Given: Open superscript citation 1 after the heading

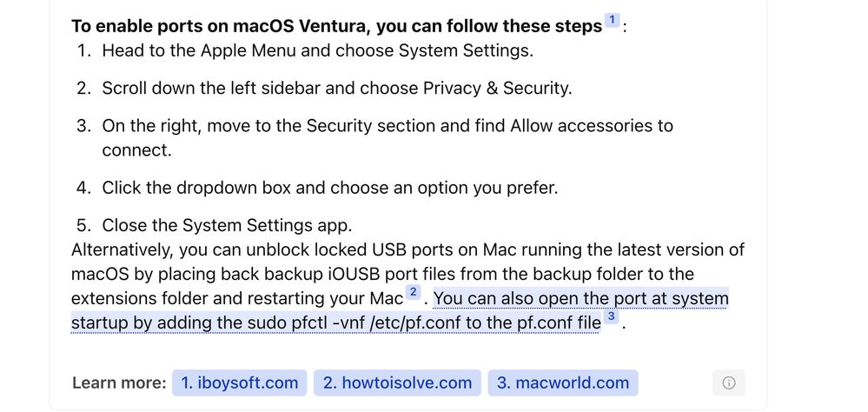Looking at the screenshot, I should (612, 21).
